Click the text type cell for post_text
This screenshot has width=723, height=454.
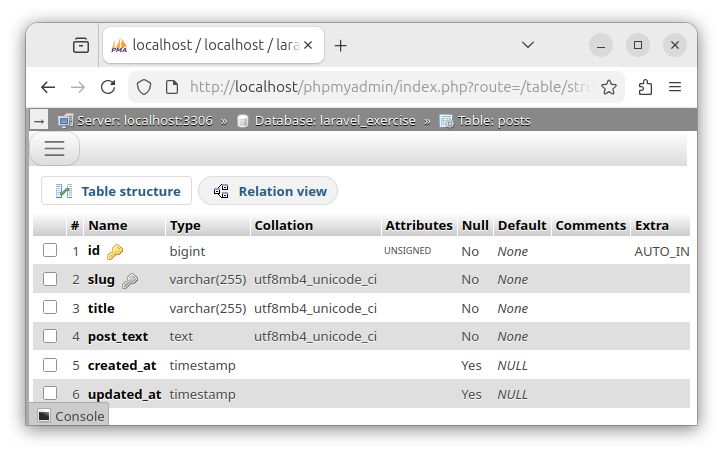(x=181, y=336)
